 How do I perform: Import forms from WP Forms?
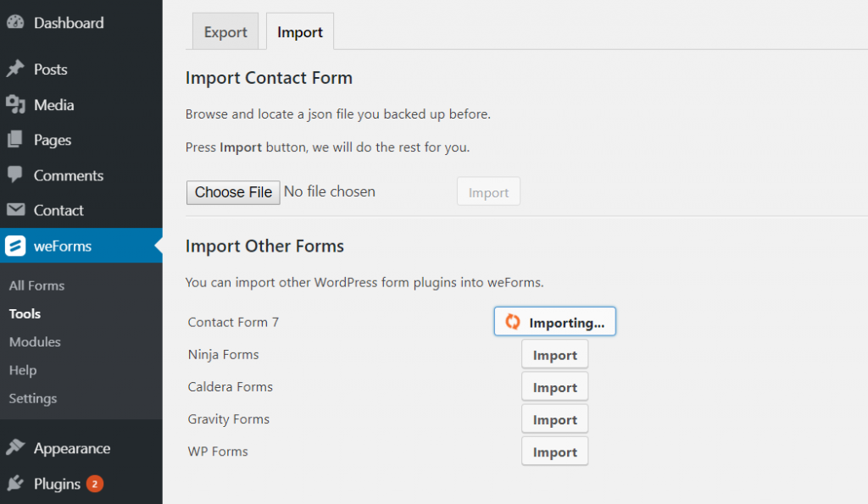[554, 451]
